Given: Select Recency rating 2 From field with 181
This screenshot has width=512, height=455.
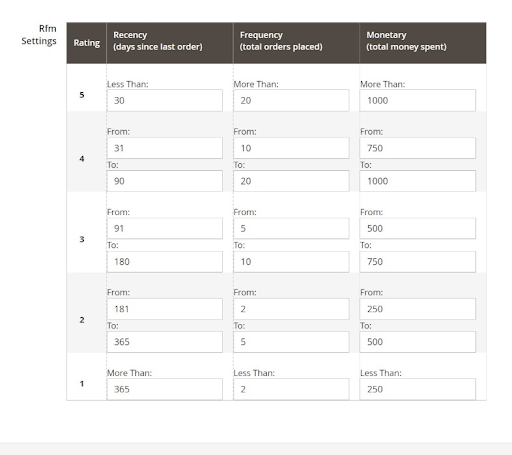Looking at the screenshot, I should pos(165,309).
